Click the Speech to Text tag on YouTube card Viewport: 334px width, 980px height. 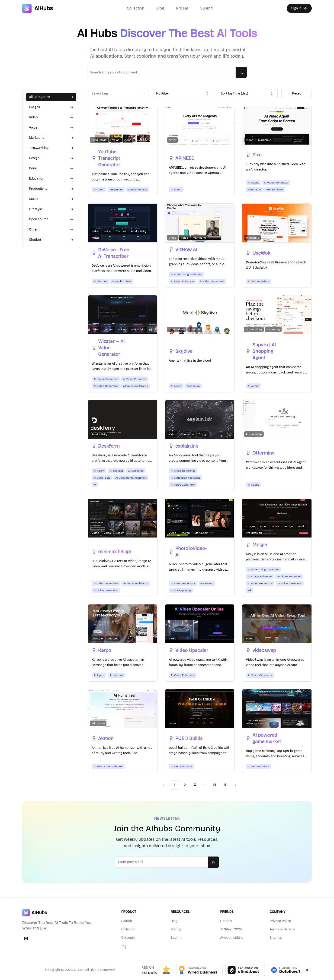(x=137, y=190)
